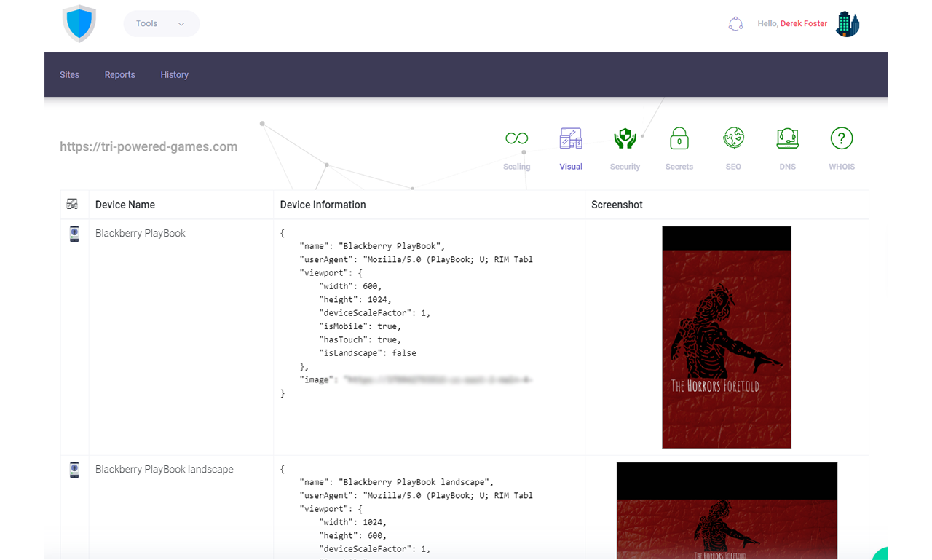Open the Visual testing tool
Viewport: 932px width, 560px height.
pyautogui.click(x=571, y=146)
